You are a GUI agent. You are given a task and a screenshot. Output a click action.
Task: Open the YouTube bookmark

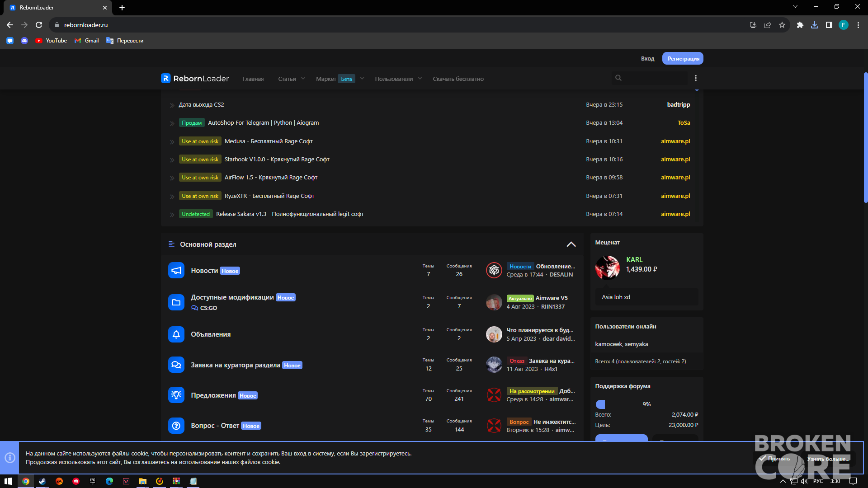[51, 41]
